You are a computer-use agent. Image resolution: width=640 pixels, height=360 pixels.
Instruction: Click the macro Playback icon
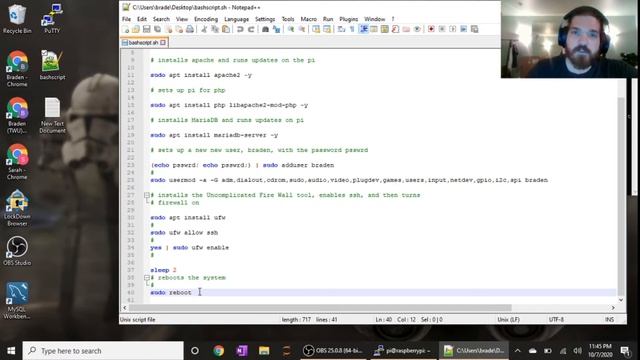click(453, 29)
